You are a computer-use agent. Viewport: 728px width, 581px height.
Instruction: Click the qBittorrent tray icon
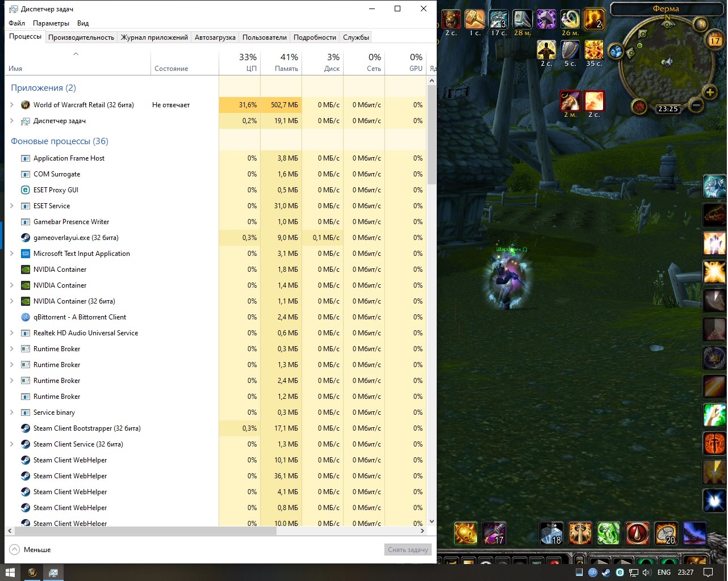593,572
